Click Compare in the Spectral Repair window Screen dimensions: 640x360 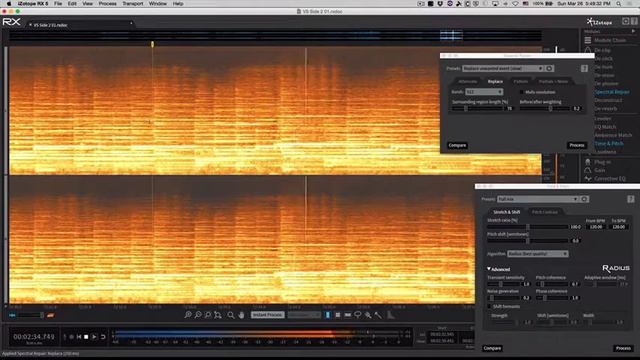pyautogui.click(x=457, y=145)
